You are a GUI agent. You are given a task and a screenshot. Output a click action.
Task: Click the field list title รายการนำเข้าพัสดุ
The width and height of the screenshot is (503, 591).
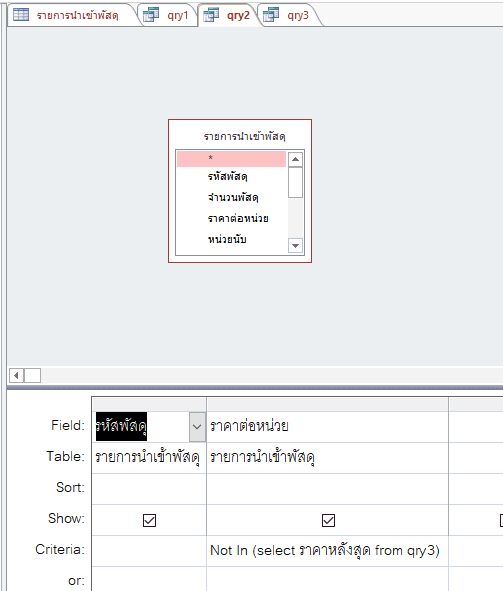[x=245, y=136]
